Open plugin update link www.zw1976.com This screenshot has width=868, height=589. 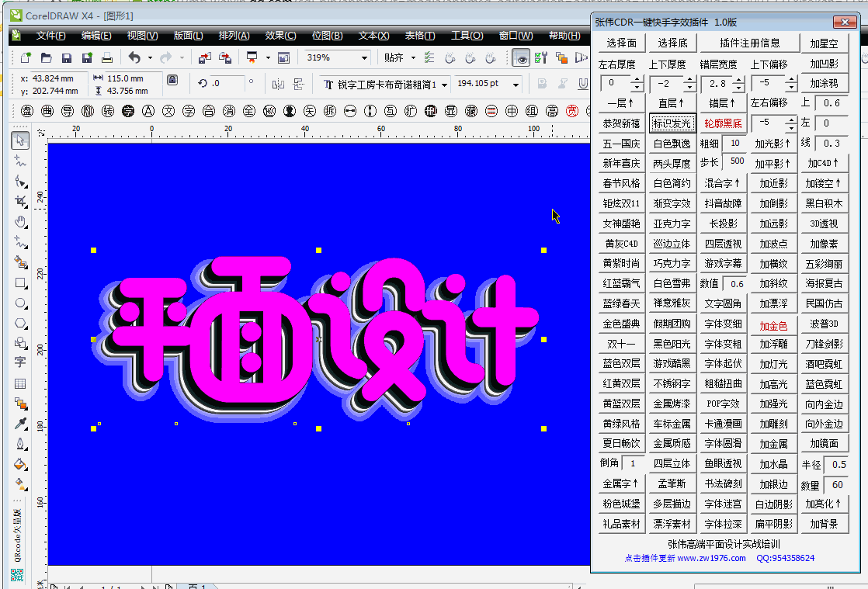click(x=711, y=558)
